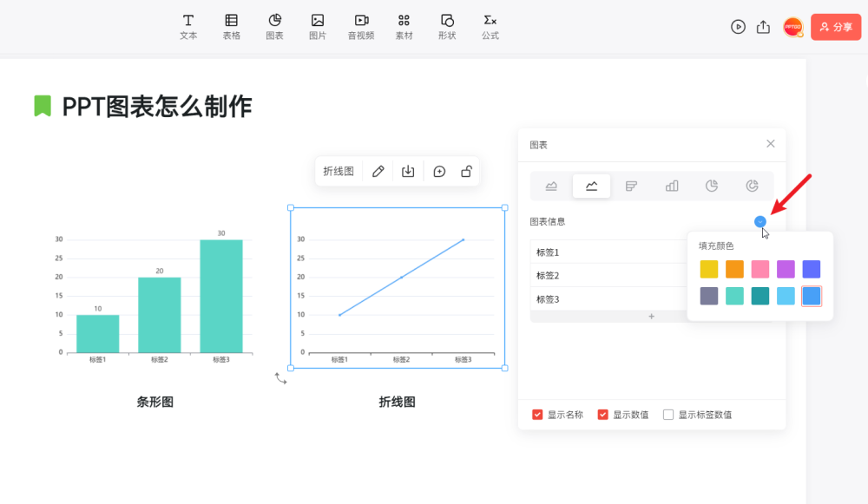Pick the yellow fill color swatch
Screen dimensions: 868x504
[x=708, y=269]
